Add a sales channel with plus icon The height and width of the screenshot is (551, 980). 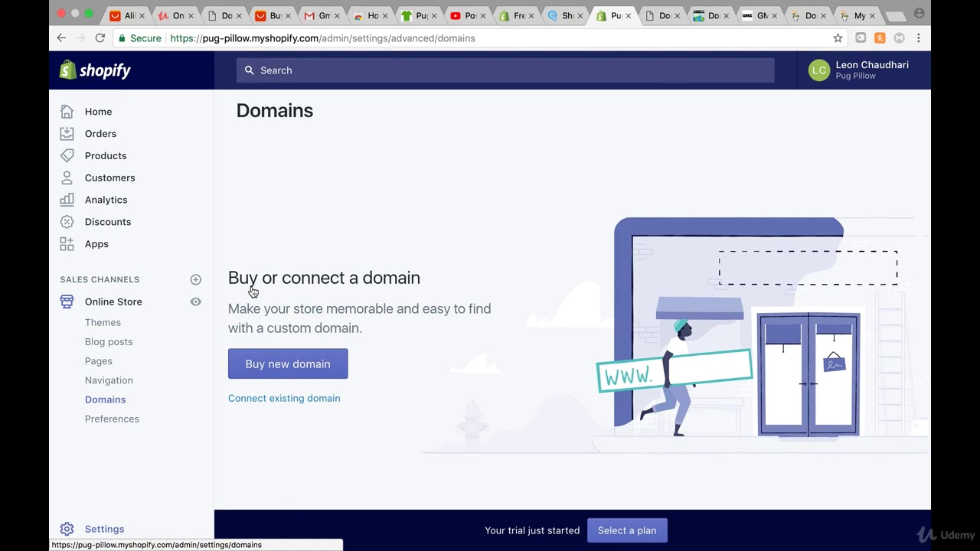point(195,280)
